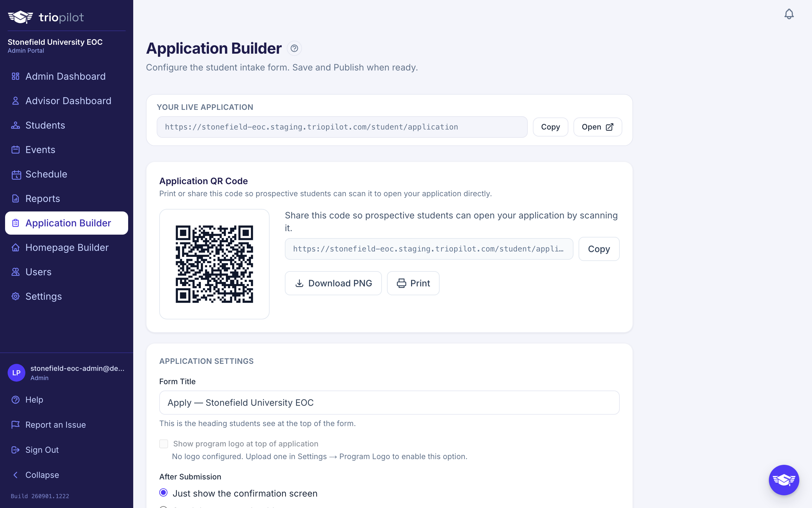Screen dimensions: 812x508
Task: Click the Help question-mark icon in sidebar
Action: [16, 400]
